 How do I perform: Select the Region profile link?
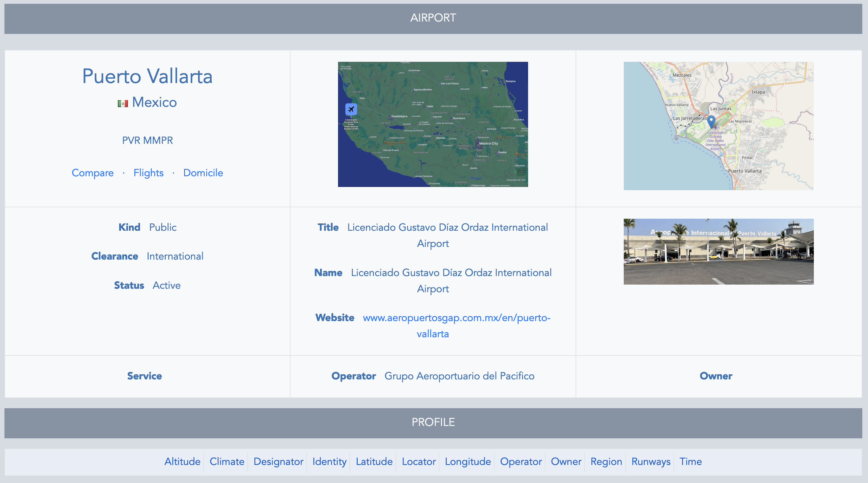click(x=606, y=461)
